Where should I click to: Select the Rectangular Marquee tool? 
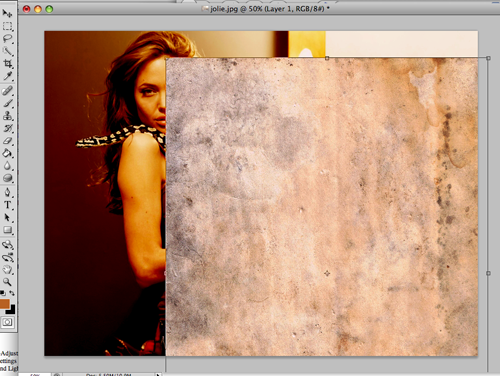(7, 26)
